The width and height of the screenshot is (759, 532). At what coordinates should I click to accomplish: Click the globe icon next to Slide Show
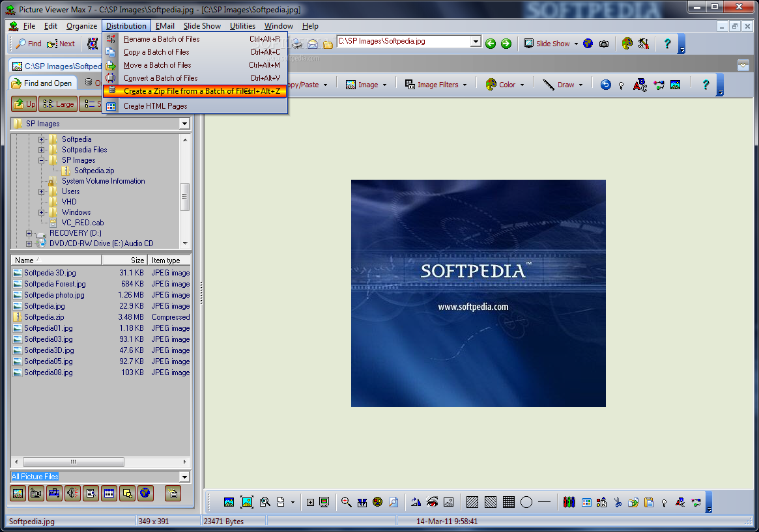point(588,44)
